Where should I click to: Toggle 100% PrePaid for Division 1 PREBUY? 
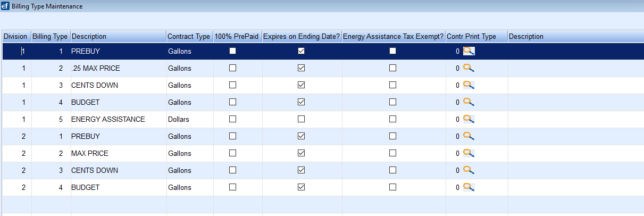pyautogui.click(x=232, y=51)
